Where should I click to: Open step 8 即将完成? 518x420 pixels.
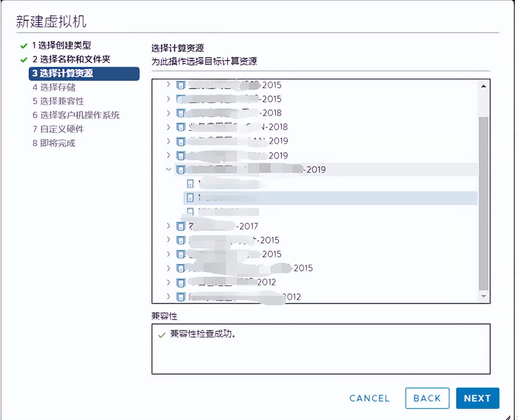pyautogui.click(x=54, y=143)
